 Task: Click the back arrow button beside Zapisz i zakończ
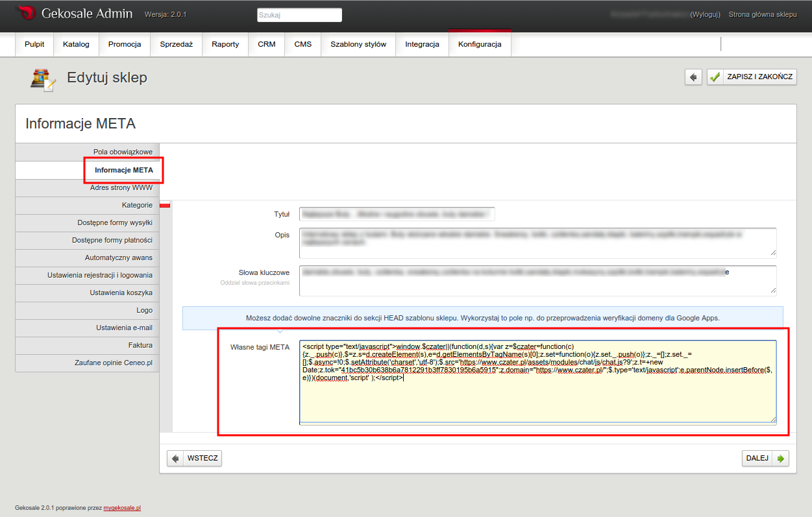point(693,77)
